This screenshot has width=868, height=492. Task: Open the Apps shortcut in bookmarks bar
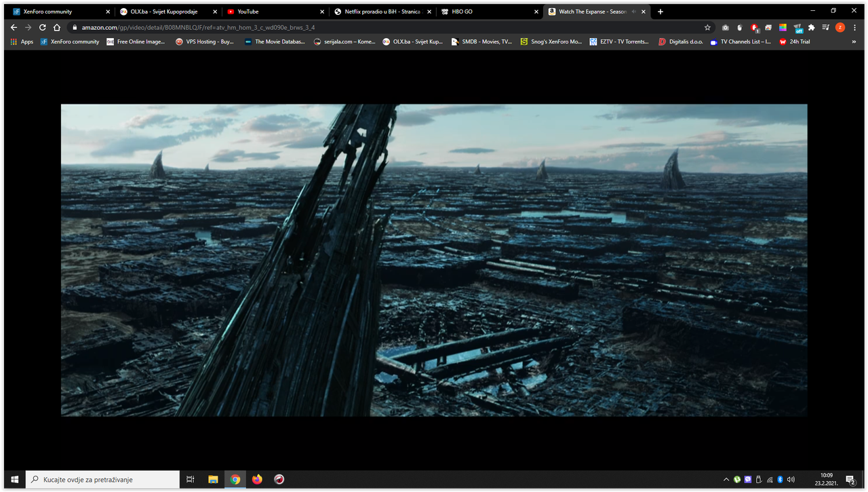point(22,41)
